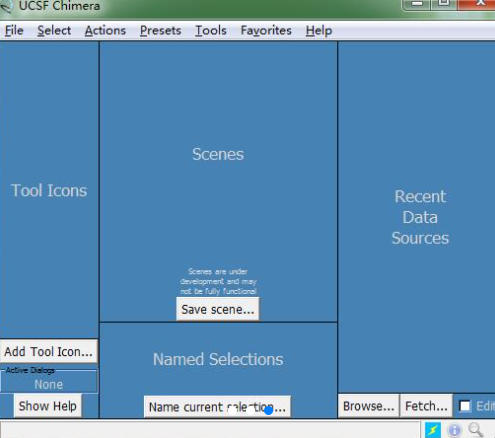Open the Favorites menu
Image resolution: width=495 pixels, height=438 pixels.
pos(266,31)
